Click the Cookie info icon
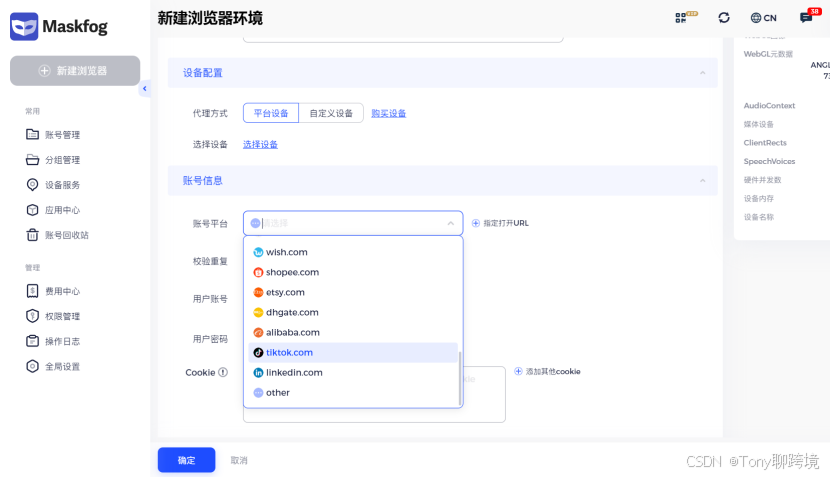Viewport: 831px width, 477px height. point(223,373)
